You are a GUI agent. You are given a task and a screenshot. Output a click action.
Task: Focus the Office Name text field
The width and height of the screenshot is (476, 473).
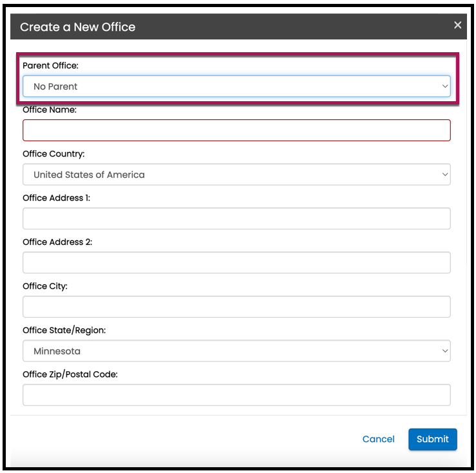click(236, 130)
